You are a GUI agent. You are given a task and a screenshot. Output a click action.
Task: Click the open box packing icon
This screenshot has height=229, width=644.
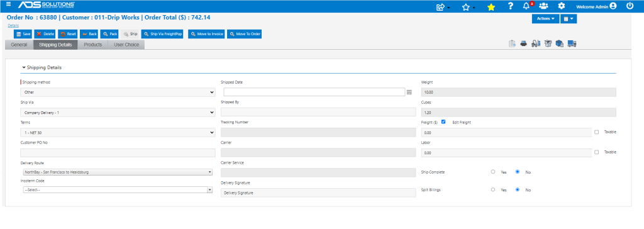[x=547, y=43]
